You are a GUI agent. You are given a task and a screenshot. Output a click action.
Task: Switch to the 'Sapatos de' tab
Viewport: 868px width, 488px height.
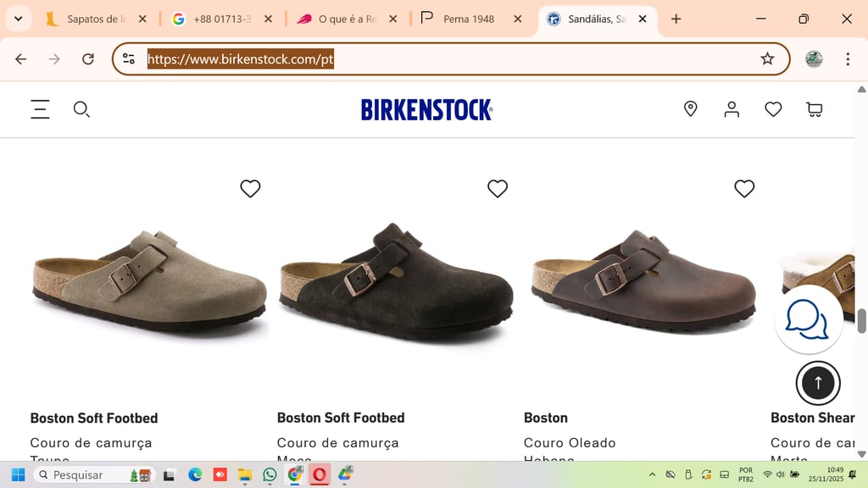coord(97,19)
